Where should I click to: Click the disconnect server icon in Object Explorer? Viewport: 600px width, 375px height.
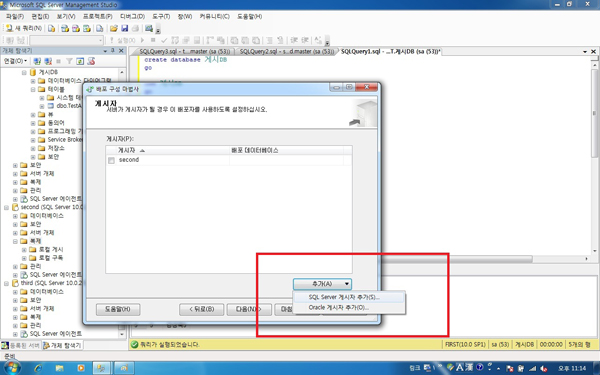48,61
